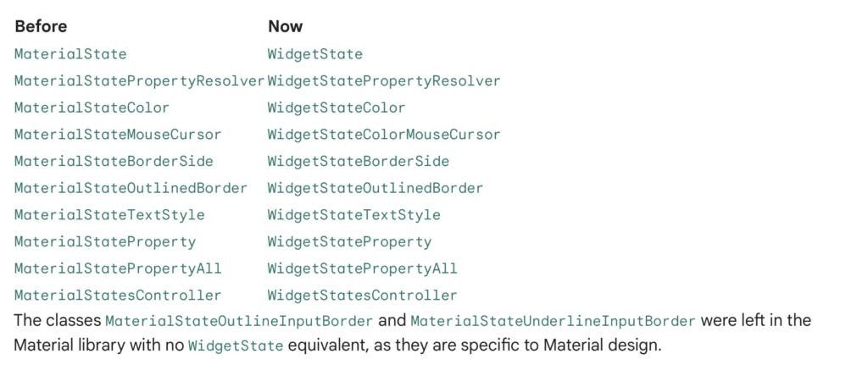The image size is (868, 365).
Task: Open the WidgetStatePropertyAll link
Action: coord(362,268)
